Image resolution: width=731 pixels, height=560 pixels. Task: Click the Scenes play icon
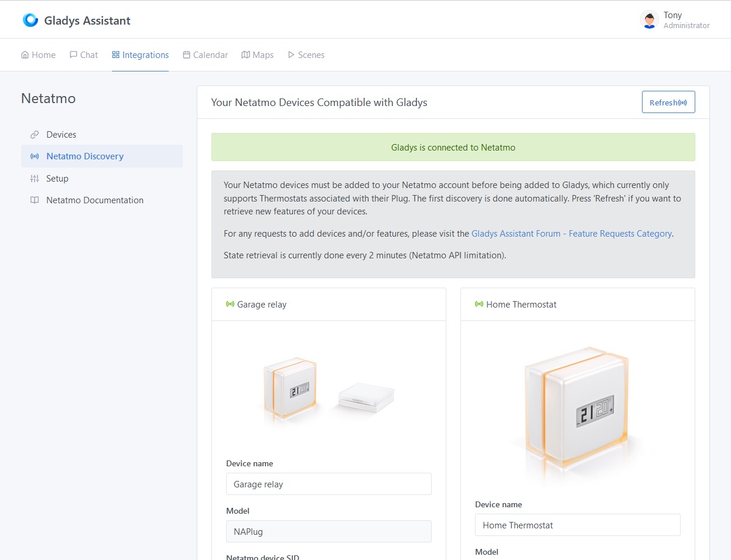(x=291, y=54)
